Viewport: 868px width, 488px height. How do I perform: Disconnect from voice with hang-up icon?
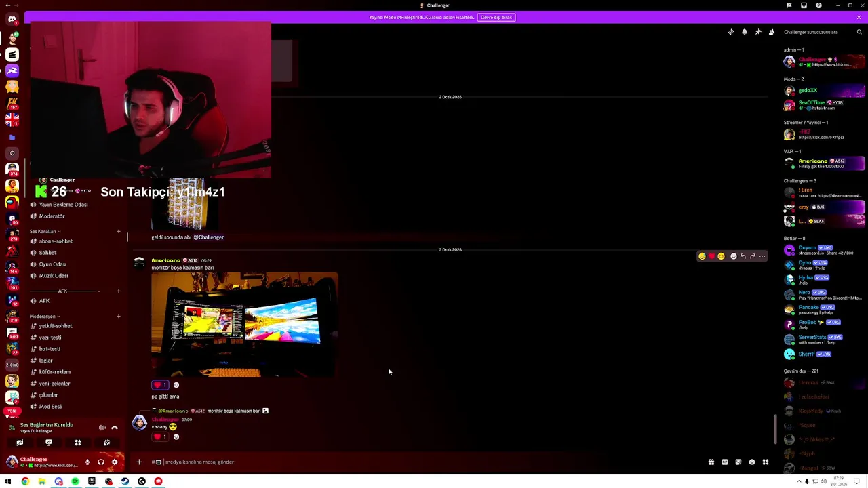tap(115, 428)
